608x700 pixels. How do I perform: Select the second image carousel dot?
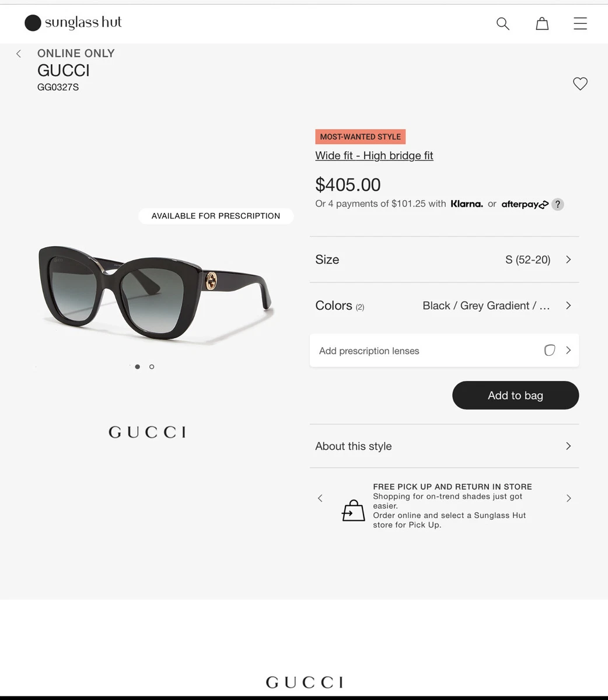[152, 366]
